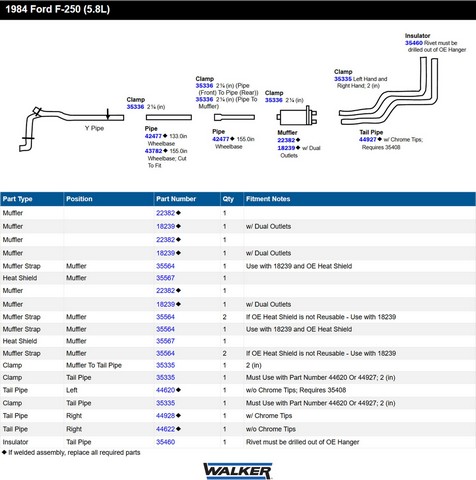Open Pipe 43782 Cut To Fit link
Screen dimensions: 476x480
(153, 151)
